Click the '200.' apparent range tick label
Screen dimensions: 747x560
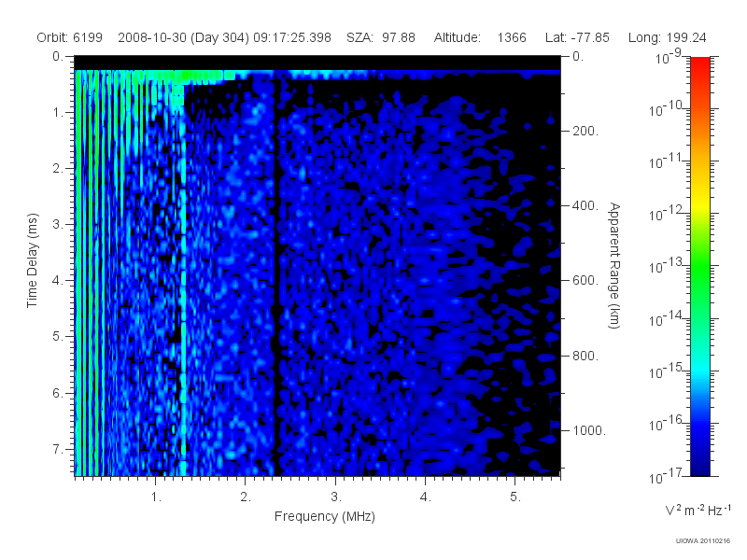[585, 131]
